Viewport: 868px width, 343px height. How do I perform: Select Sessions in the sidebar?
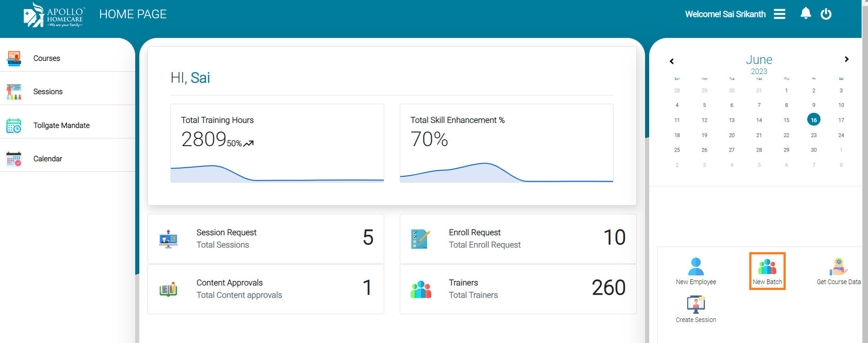[x=48, y=92]
